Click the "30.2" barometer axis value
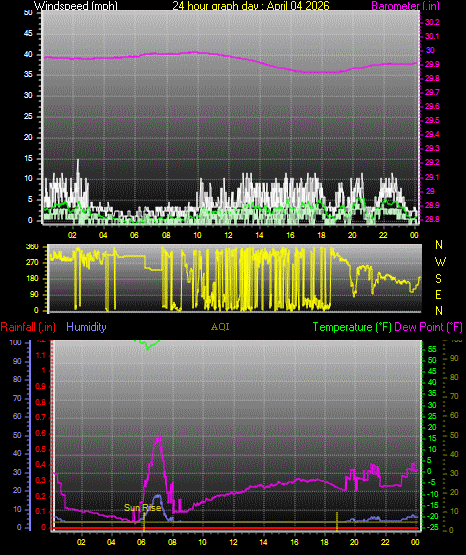Image resolution: width=466 pixels, height=555 pixels. click(x=432, y=22)
